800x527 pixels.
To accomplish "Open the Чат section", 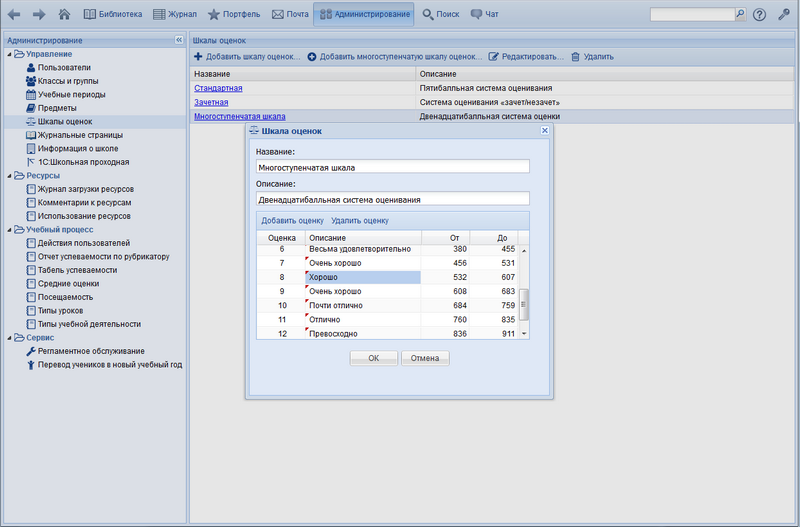I will coord(485,14).
